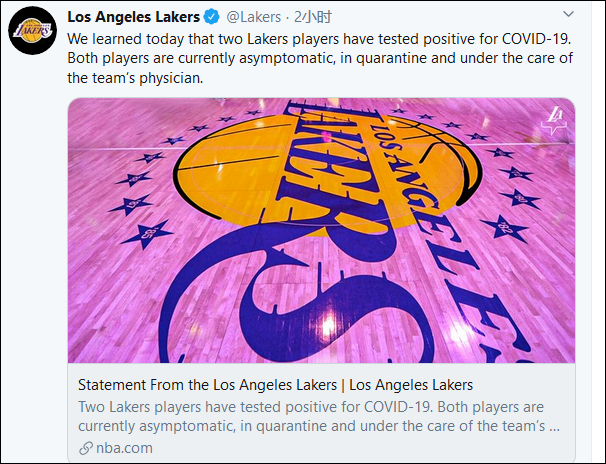Click the chain link icon beside nba.com
Image resolution: width=606 pixels, height=464 pixels.
(85, 448)
